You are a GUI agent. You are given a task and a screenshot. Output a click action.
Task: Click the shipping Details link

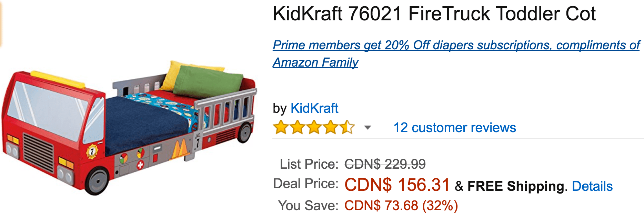[x=592, y=186]
